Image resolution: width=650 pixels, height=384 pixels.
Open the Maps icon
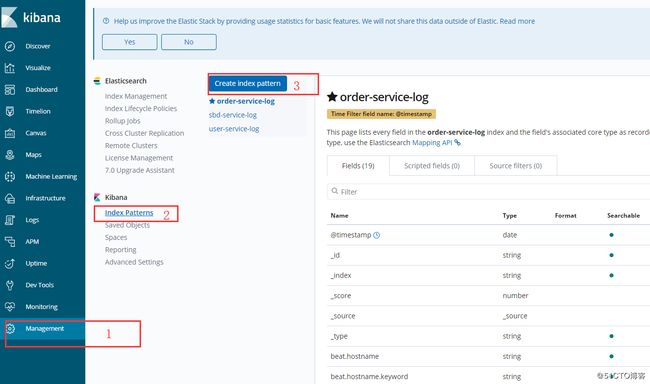click(x=10, y=155)
